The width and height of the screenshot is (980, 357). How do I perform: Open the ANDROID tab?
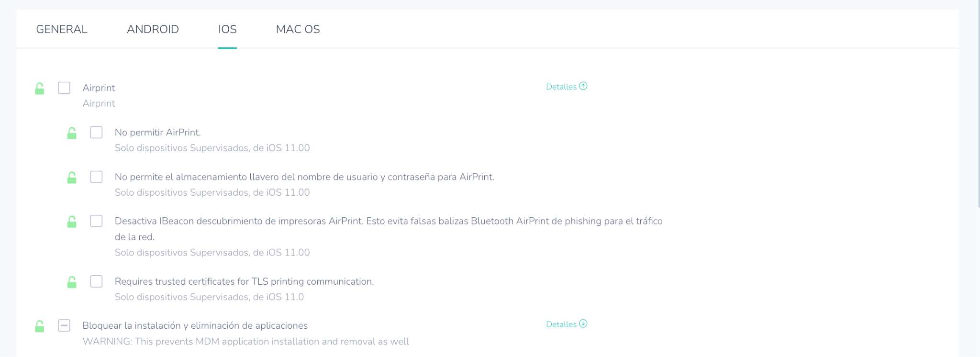(153, 29)
